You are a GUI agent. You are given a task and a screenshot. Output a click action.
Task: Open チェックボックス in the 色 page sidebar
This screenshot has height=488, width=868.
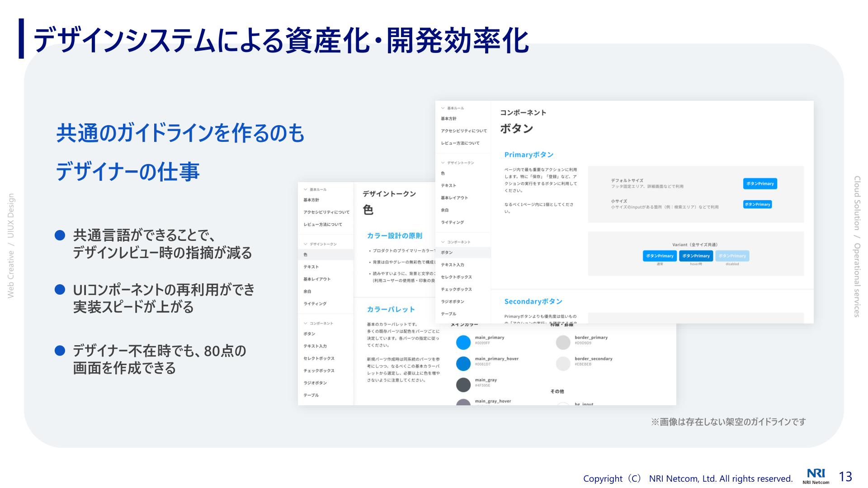point(319,371)
